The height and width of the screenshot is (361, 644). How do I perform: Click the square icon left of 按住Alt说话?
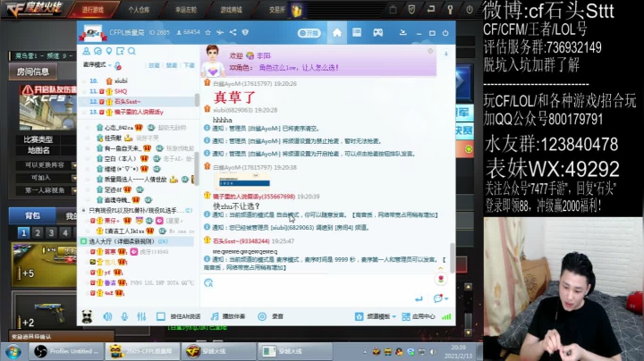point(161,316)
